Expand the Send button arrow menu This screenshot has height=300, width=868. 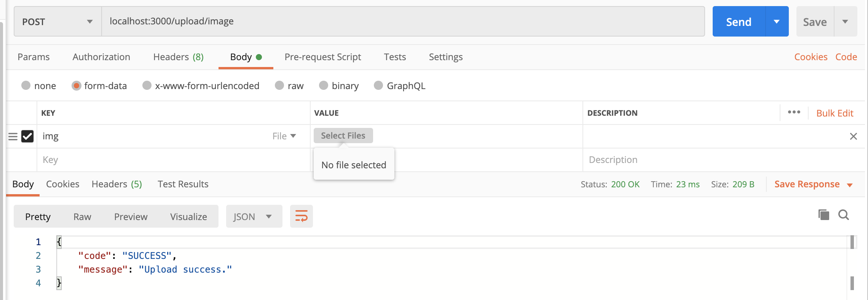(x=777, y=22)
